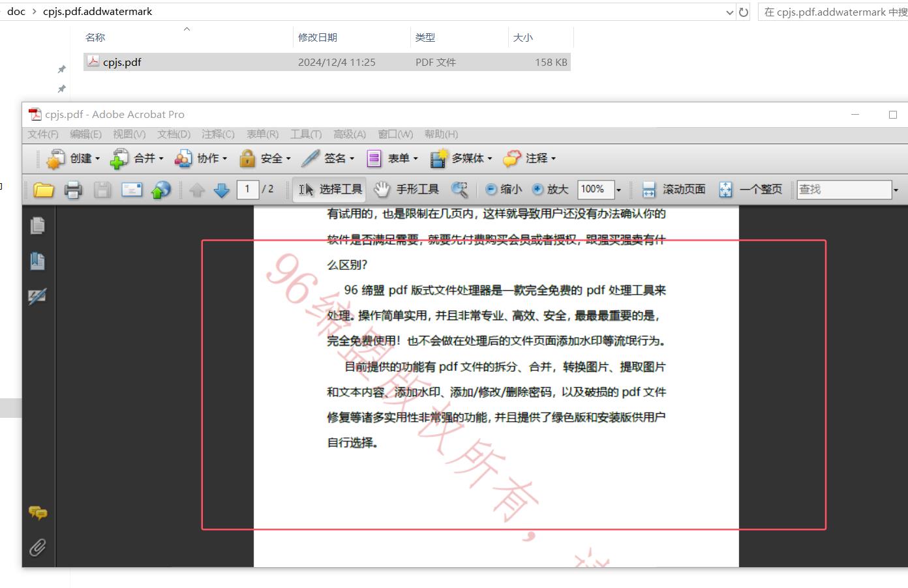
Task: Open the Signatures panel in sidebar
Action: [38, 297]
